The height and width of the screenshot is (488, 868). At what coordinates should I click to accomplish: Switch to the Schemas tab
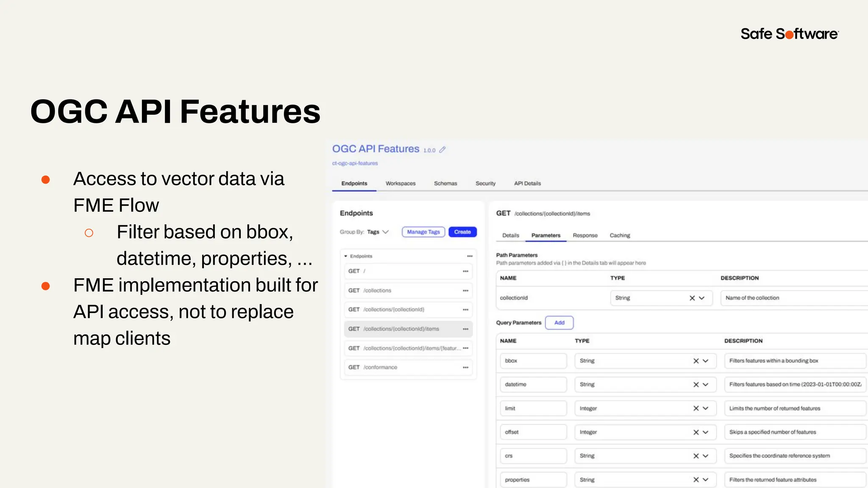445,183
